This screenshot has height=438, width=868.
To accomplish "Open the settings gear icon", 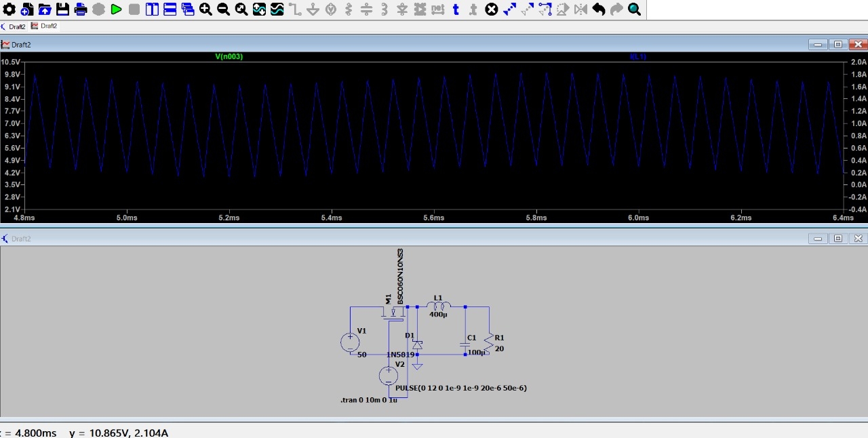I will pyautogui.click(x=9, y=9).
